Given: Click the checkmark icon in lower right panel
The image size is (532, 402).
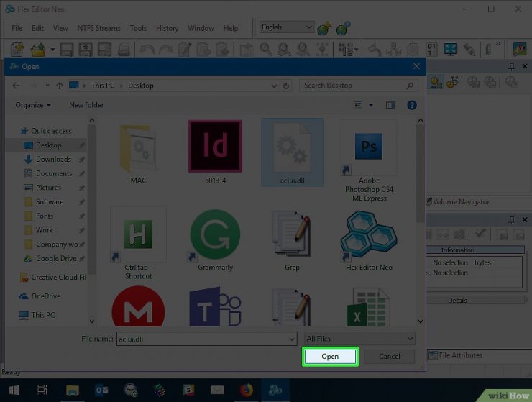Looking at the screenshot, I should (480, 234).
